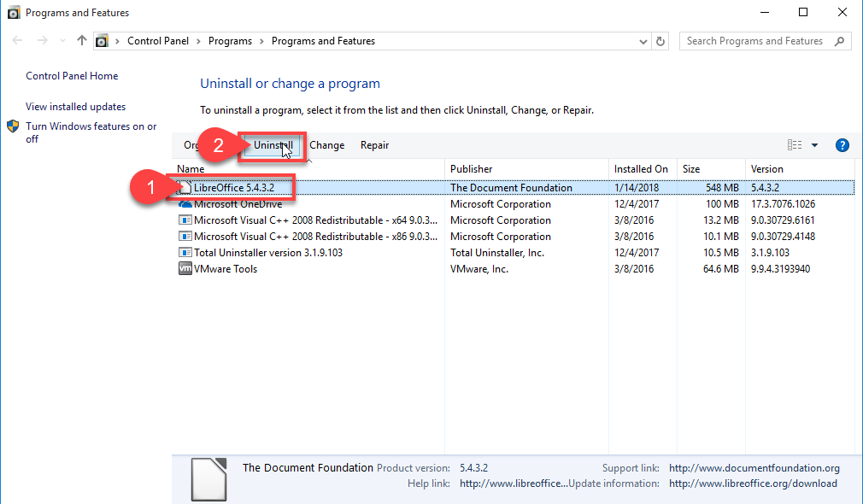Select Visual C++ 2008 Redistributable x64 row

[513, 220]
